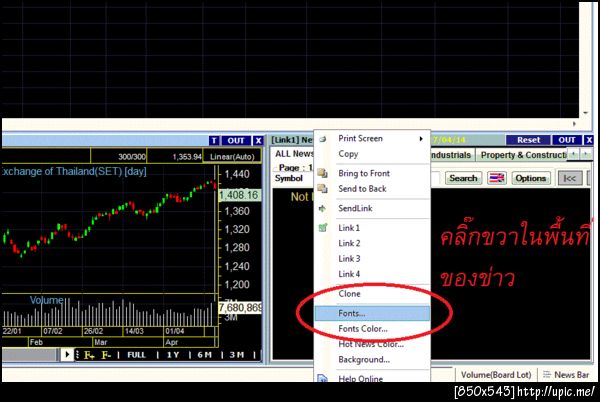The height and width of the screenshot is (402, 600).
Task: Click upper panel scroll right arrow
Action: coord(574,124)
